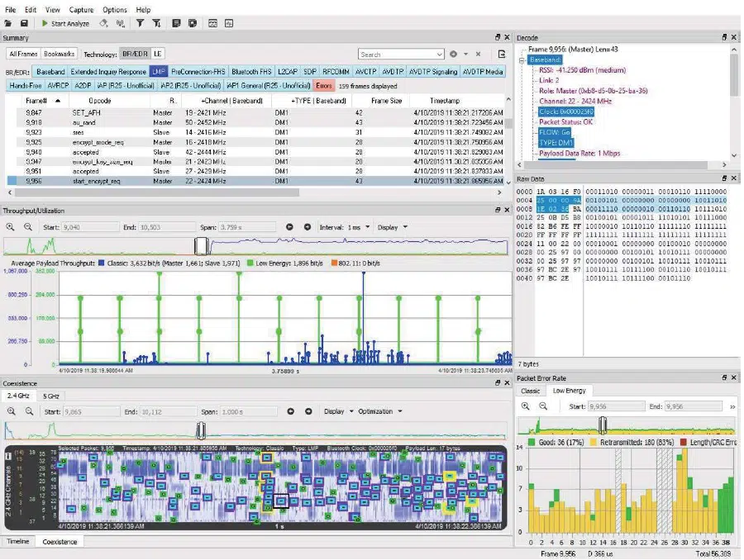Toggle the Errors protocol filter
The image size is (744, 560).
point(324,85)
